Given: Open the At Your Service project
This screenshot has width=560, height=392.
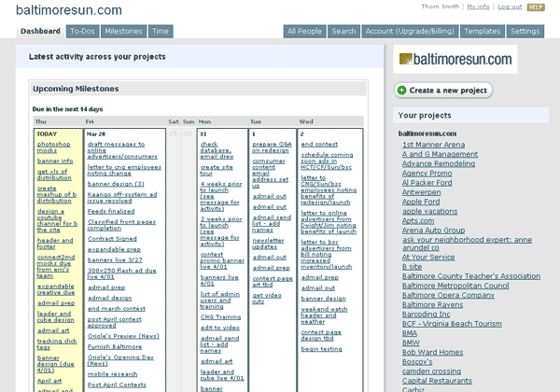Looking at the screenshot, I should 428,257.
